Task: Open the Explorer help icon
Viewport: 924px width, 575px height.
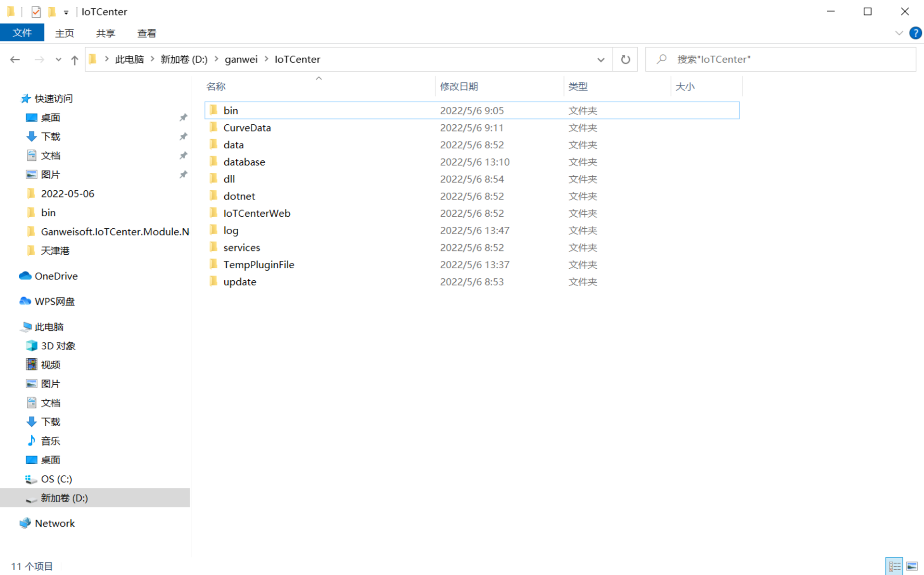Action: 915,33
